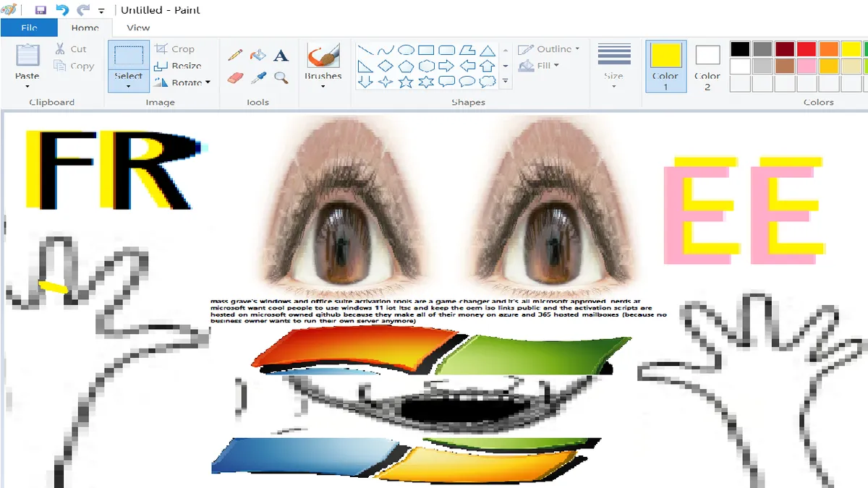This screenshot has height=488, width=868.
Task: Select the Right triangle shape
Action: coord(366,66)
